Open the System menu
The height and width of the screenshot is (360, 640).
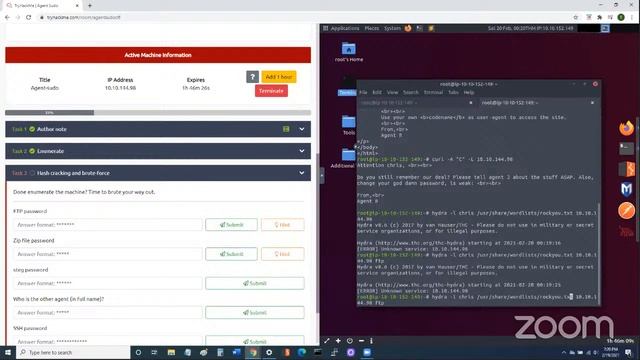click(392, 28)
